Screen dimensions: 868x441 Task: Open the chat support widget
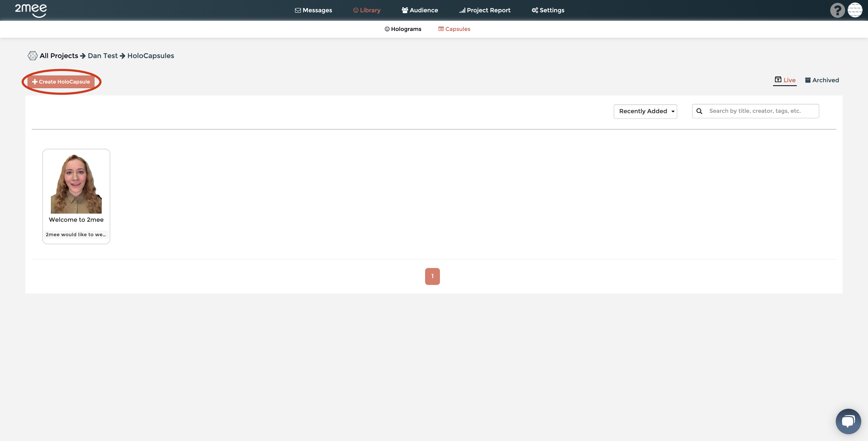tap(848, 421)
